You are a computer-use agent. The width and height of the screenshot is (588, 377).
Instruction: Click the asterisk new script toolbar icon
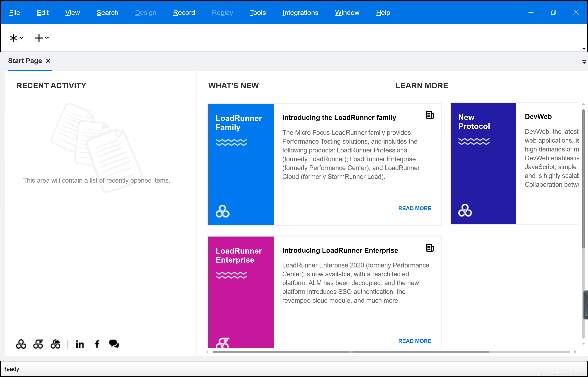pyautogui.click(x=14, y=38)
